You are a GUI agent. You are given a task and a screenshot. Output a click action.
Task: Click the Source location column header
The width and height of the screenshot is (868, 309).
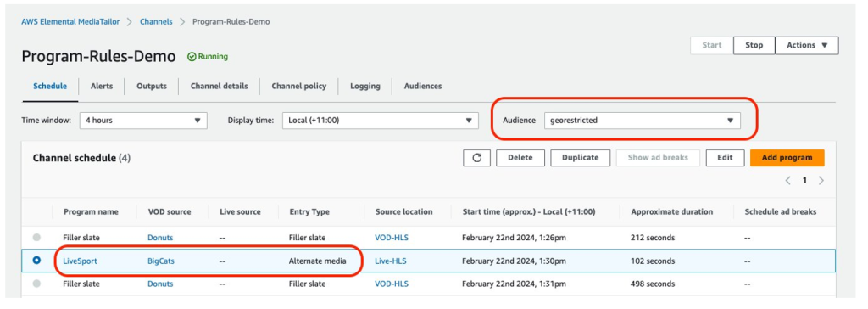point(404,212)
